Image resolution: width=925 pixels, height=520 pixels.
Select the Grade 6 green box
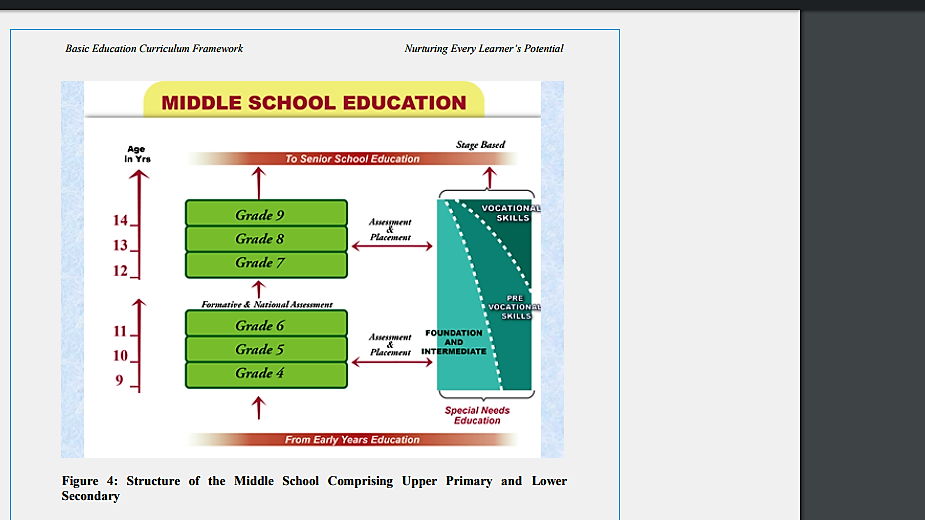coord(266,325)
